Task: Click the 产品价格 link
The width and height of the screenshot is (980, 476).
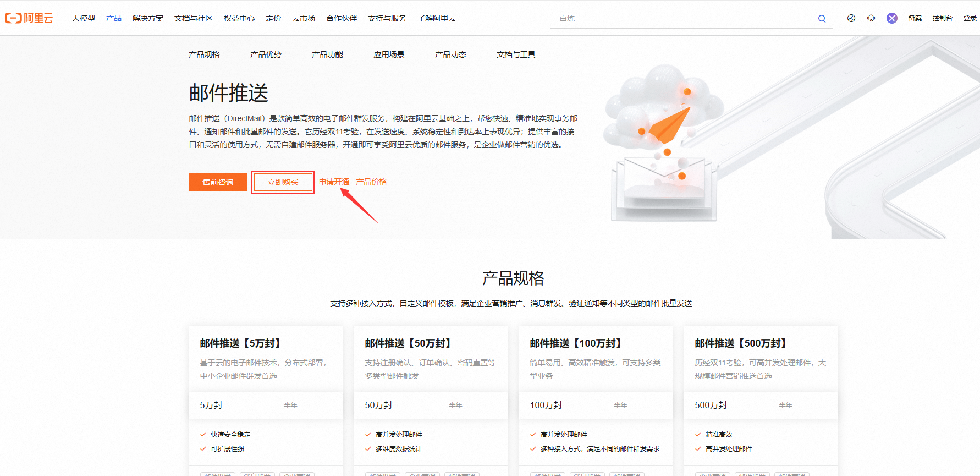Action: click(371, 182)
